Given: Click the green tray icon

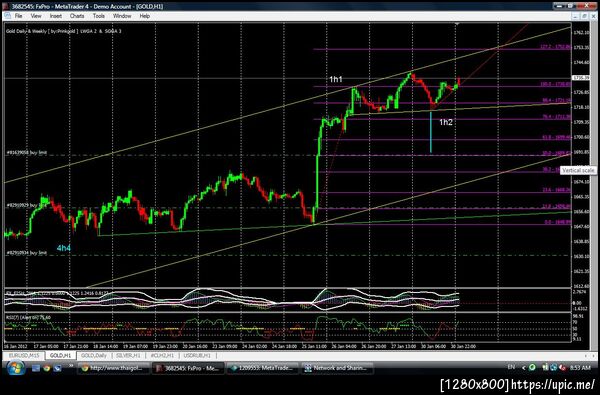Looking at the screenshot, I should click(532, 367).
